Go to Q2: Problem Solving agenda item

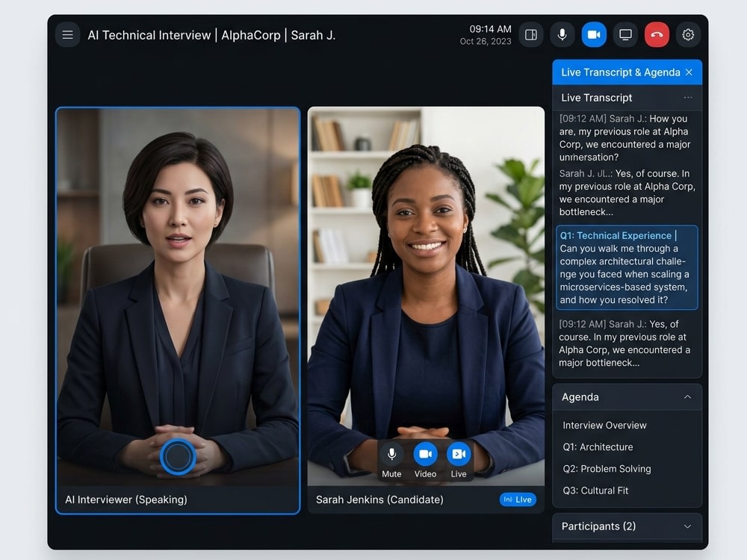pyautogui.click(x=607, y=469)
